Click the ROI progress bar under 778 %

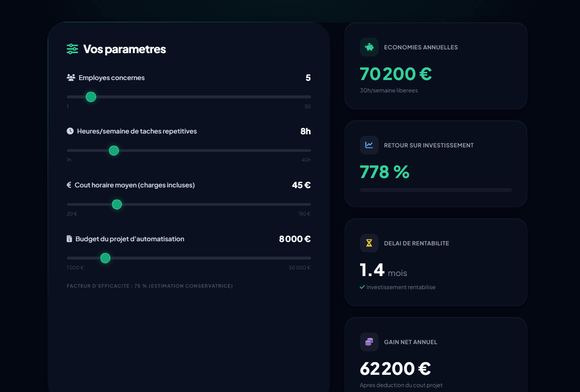[435, 190]
